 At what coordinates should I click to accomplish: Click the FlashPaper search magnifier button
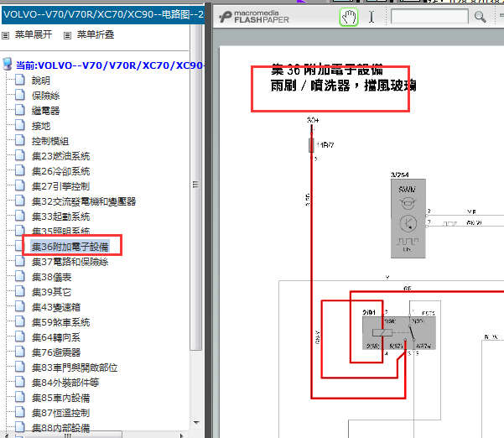(x=481, y=17)
